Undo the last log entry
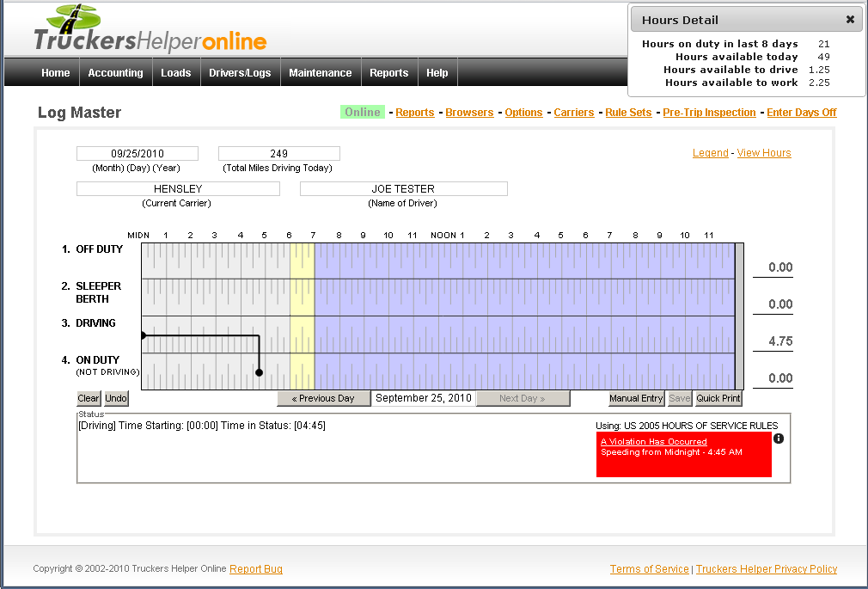Image resolution: width=868 pixels, height=589 pixels. click(116, 399)
